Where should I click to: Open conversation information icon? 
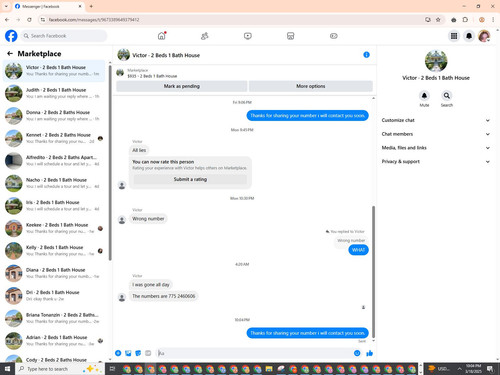click(x=366, y=55)
